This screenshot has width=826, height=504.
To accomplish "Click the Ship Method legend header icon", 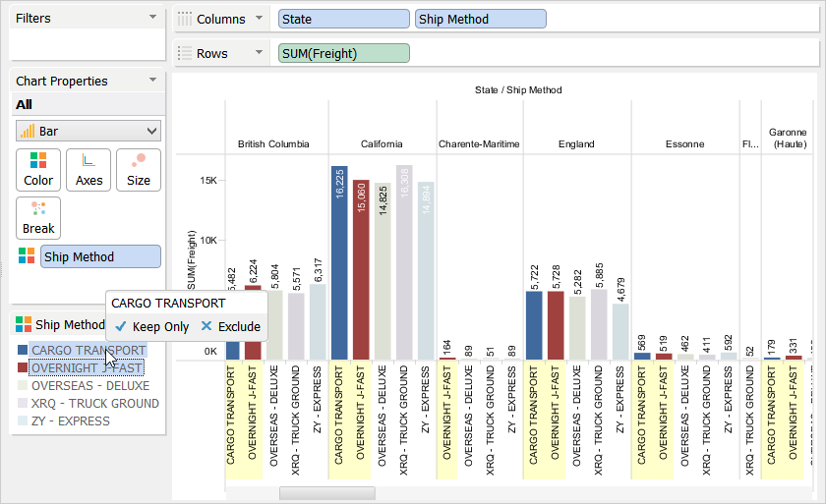I will (24, 324).
